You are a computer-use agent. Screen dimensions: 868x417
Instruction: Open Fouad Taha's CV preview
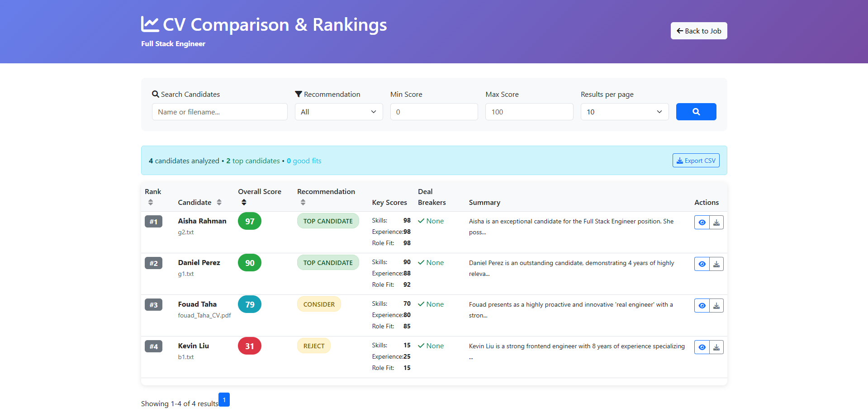click(702, 305)
